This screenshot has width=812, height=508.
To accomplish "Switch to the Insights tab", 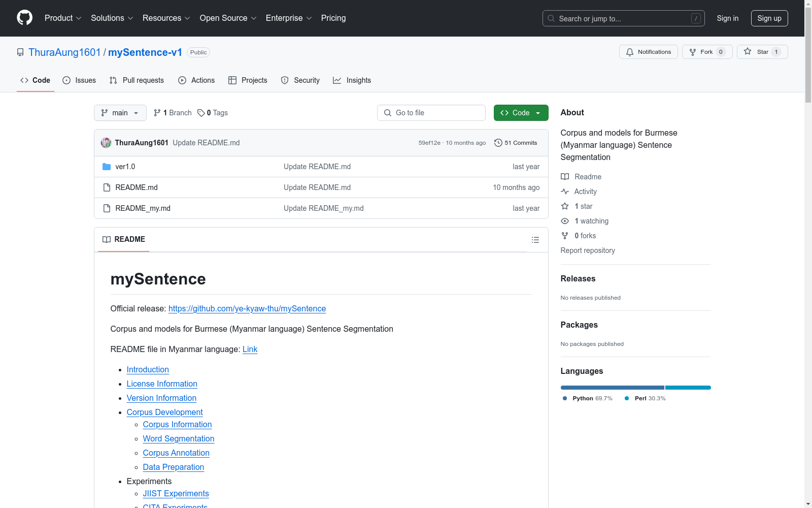I will pyautogui.click(x=352, y=80).
